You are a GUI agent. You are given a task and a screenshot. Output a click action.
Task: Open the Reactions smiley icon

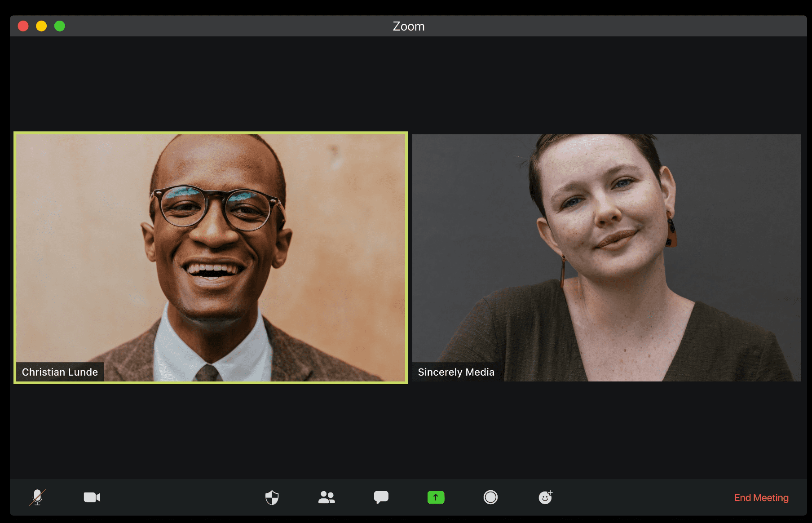coord(545,497)
